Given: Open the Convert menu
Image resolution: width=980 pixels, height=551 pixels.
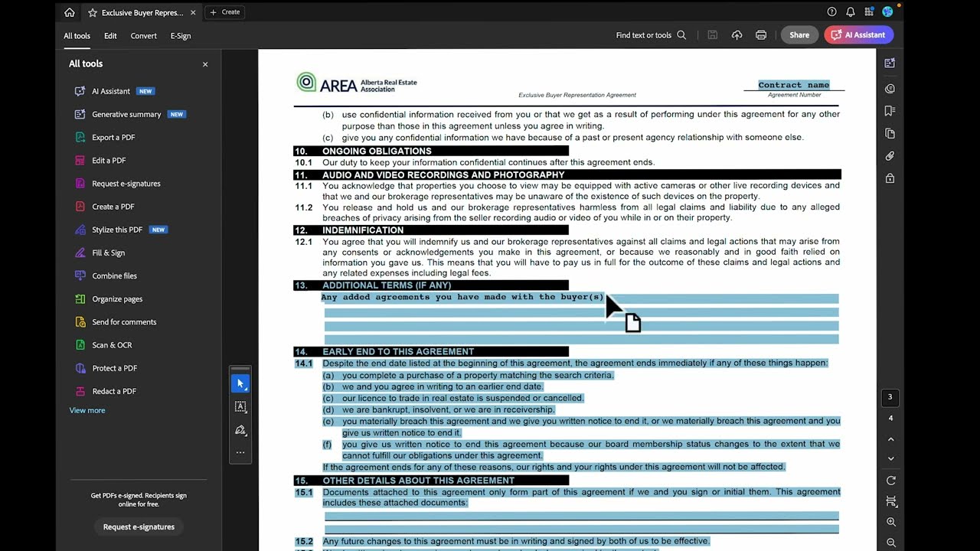Looking at the screenshot, I should tap(143, 36).
